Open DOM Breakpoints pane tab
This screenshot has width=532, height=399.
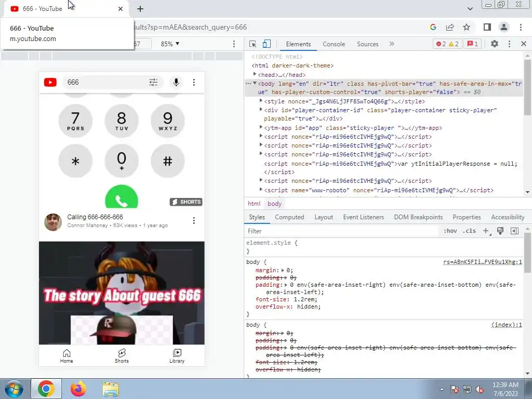(418, 217)
